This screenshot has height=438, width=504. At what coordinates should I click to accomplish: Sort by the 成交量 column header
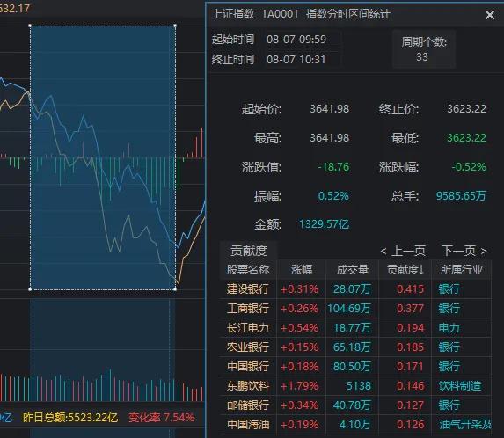click(x=353, y=270)
